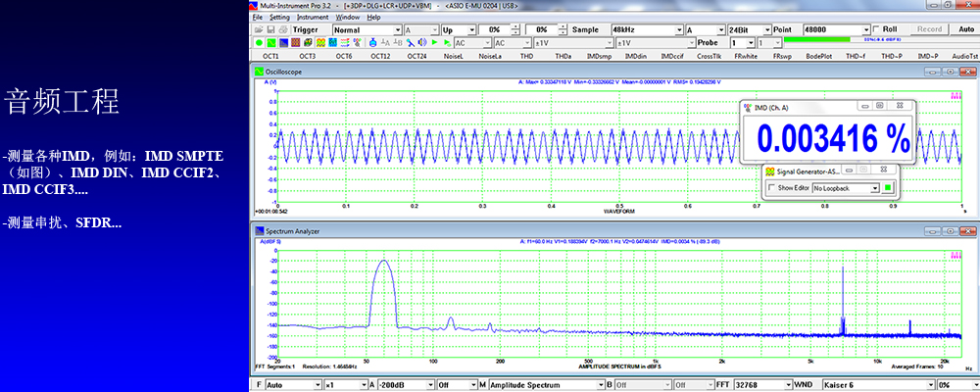Select the IMDdin hot panel button
Screen dimensions: 980x392
[636, 56]
